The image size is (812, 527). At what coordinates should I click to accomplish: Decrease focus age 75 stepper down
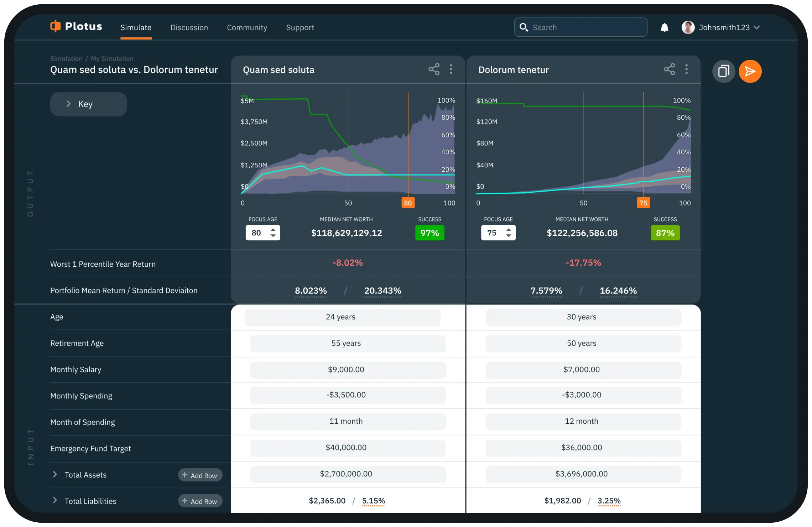(509, 236)
